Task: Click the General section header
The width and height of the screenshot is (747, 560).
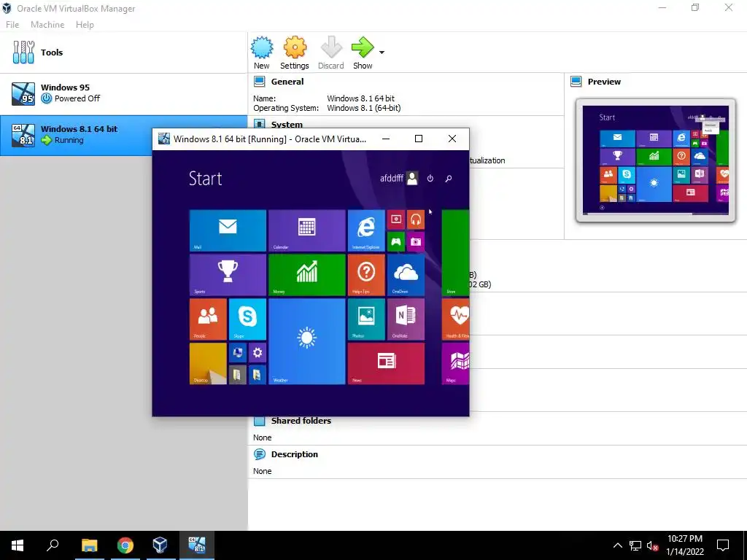Action: 287,82
